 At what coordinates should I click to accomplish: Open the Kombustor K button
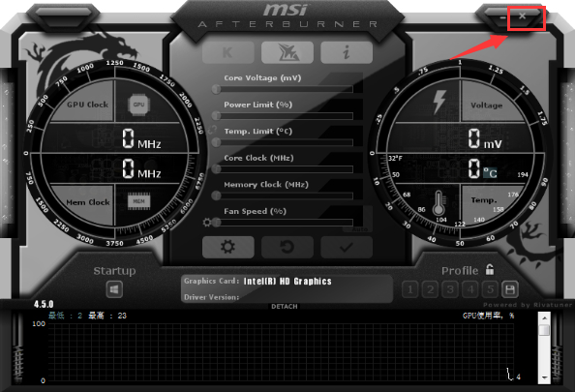click(228, 52)
